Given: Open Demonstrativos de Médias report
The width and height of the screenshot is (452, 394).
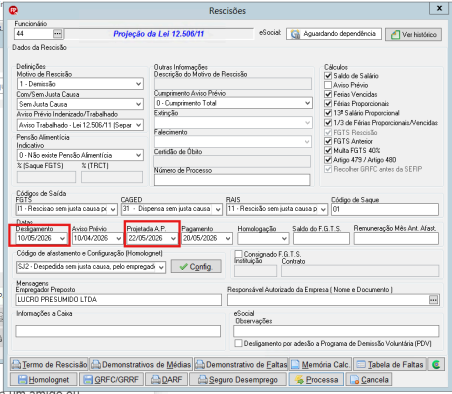Looking at the screenshot, I should point(141,364).
